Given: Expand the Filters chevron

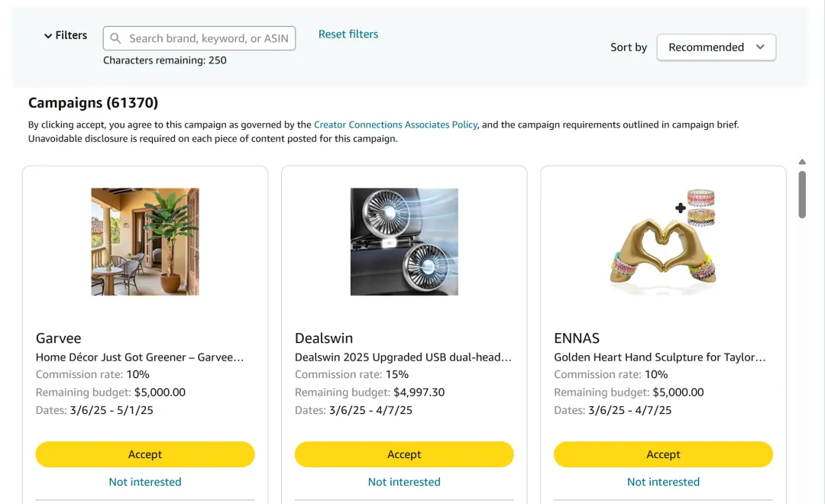Looking at the screenshot, I should 48,36.
